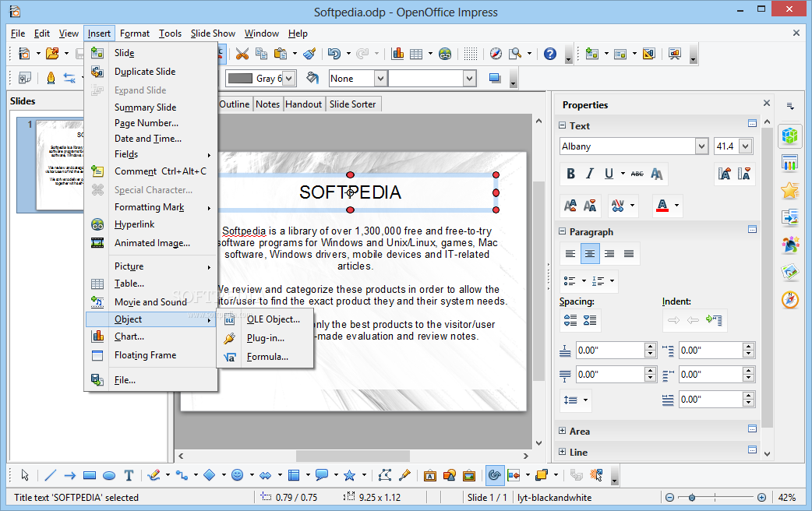Image resolution: width=812 pixels, height=511 pixels.
Task: Select the Text tool T icon
Action: pos(129,475)
